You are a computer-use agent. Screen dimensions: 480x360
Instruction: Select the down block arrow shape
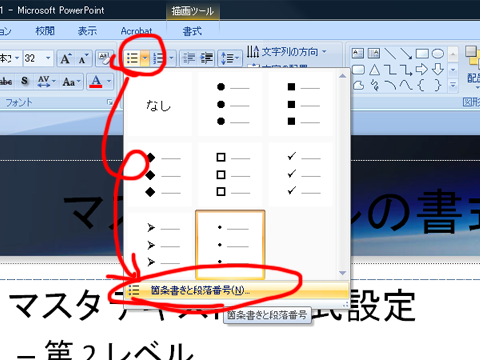[438, 69]
